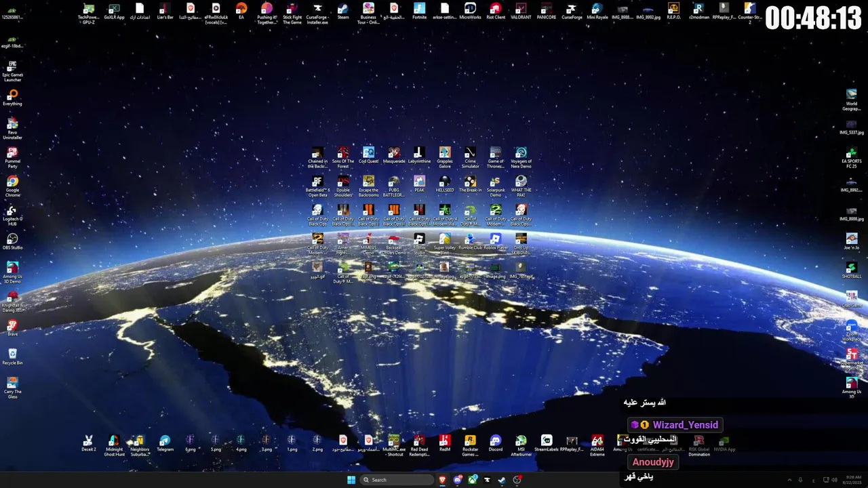Launch Riot Client from the desktop

[496, 12]
